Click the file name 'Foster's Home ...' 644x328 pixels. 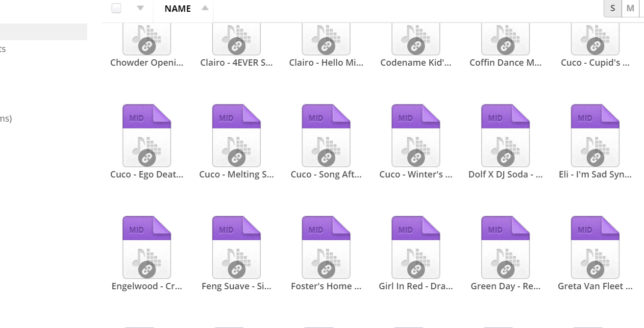(x=326, y=286)
